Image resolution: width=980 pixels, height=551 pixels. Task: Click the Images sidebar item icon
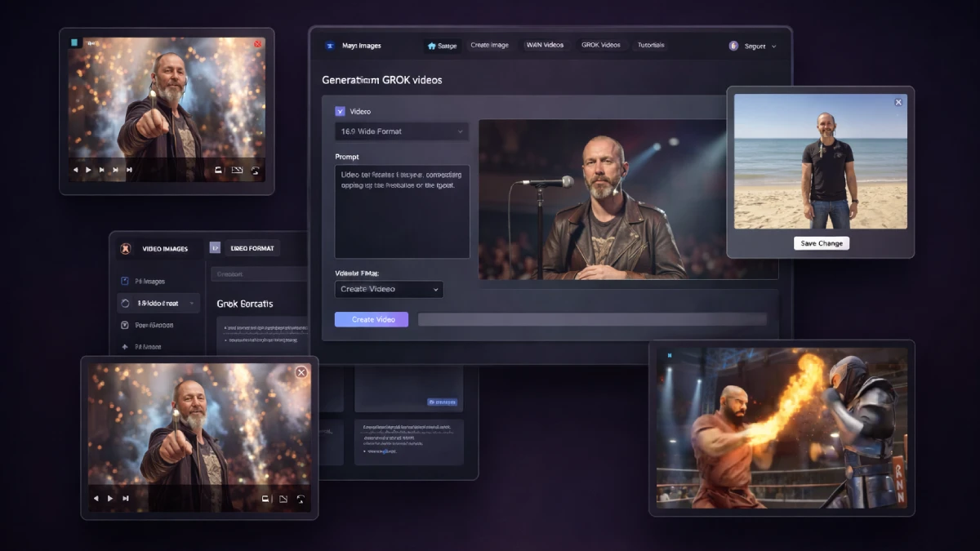click(x=124, y=281)
